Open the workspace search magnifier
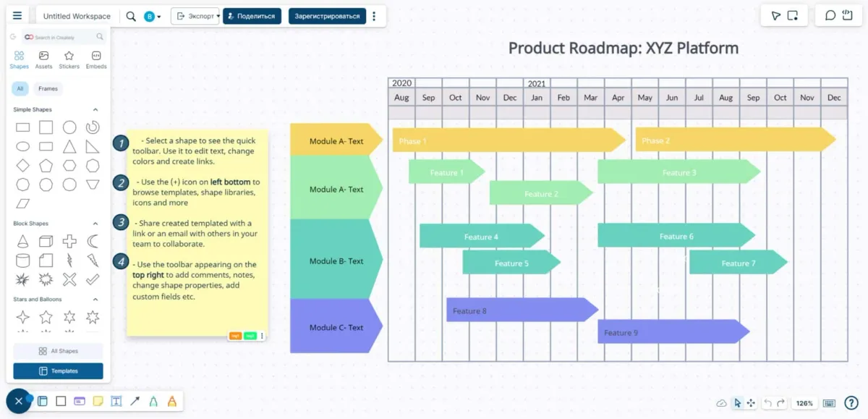 [x=131, y=16]
